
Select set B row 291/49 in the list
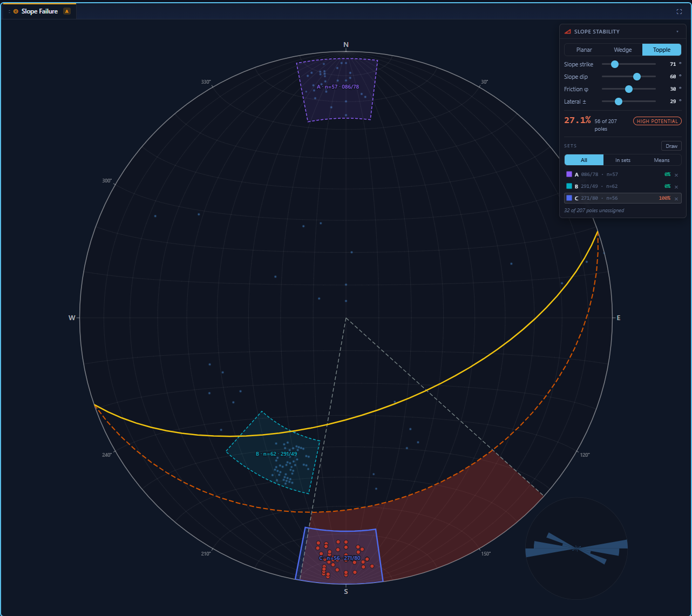coord(623,186)
